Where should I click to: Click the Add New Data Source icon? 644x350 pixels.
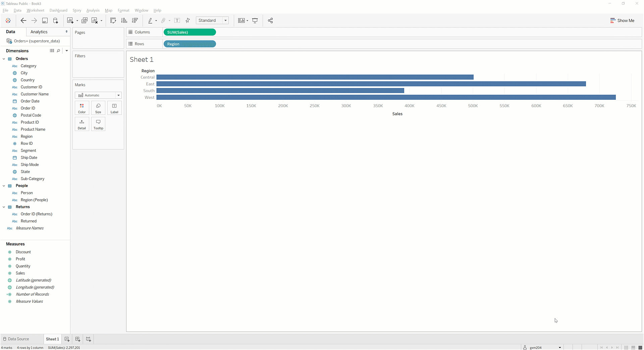click(56, 20)
